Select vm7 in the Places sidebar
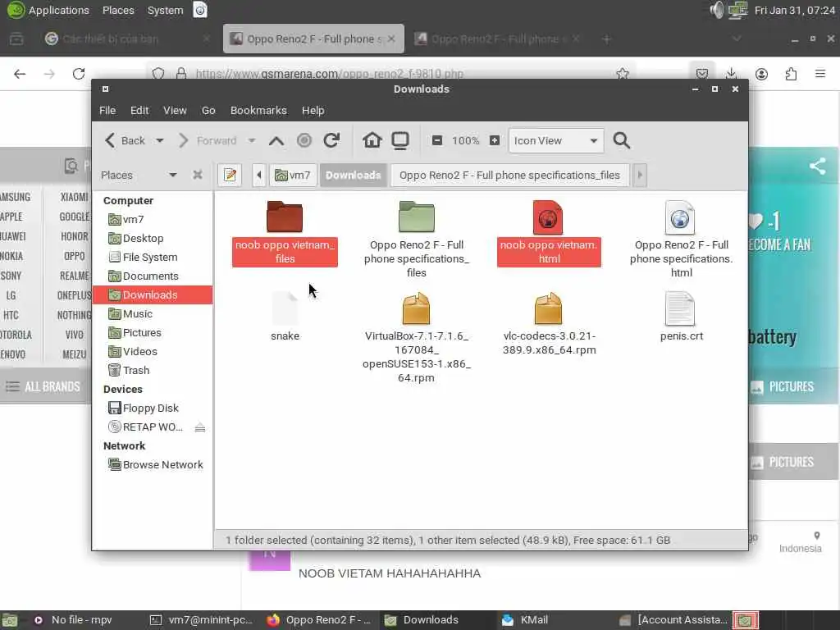The height and width of the screenshot is (630, 840). [153, 220]
